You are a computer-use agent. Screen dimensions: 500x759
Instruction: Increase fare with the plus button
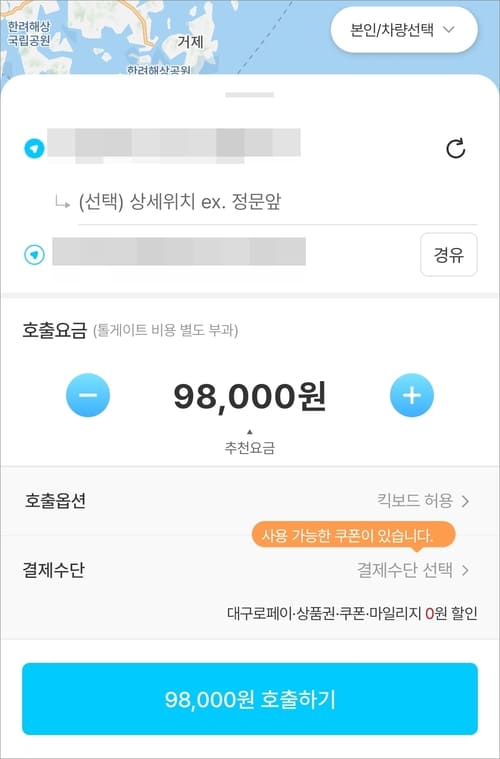point(412,395)
